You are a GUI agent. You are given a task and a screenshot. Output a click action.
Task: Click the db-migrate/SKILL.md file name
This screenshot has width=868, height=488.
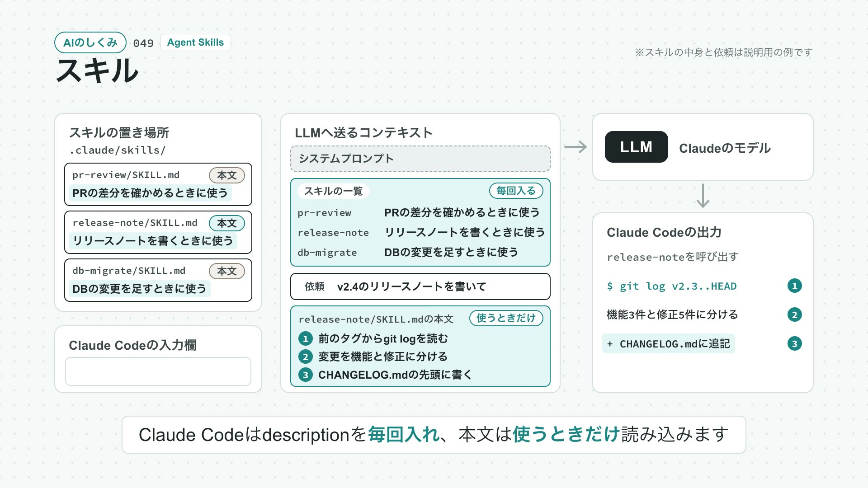pyautogui.click(x=129, y=271)
